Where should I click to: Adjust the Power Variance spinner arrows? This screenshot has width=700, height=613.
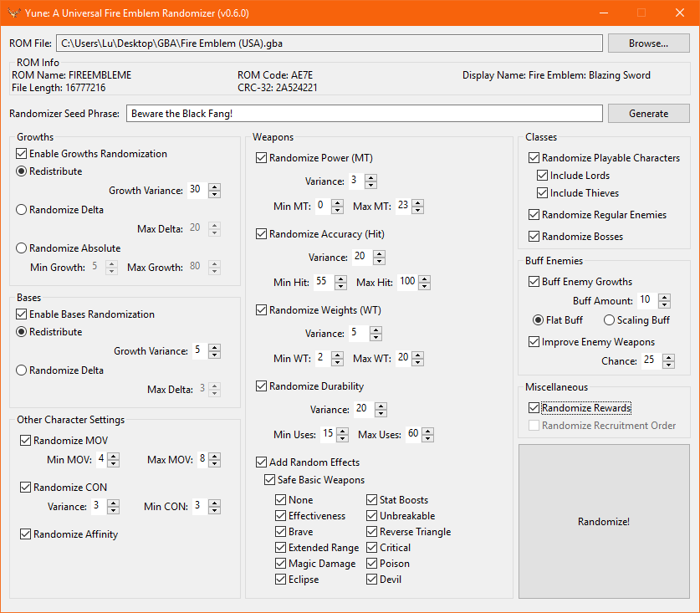coord(371,181)
